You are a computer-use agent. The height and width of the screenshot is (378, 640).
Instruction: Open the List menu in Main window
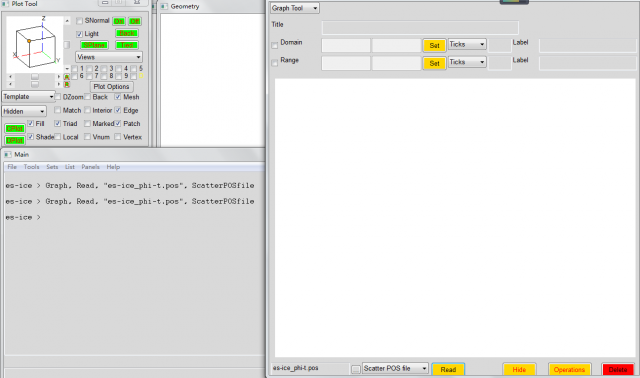tap(70, 167)
